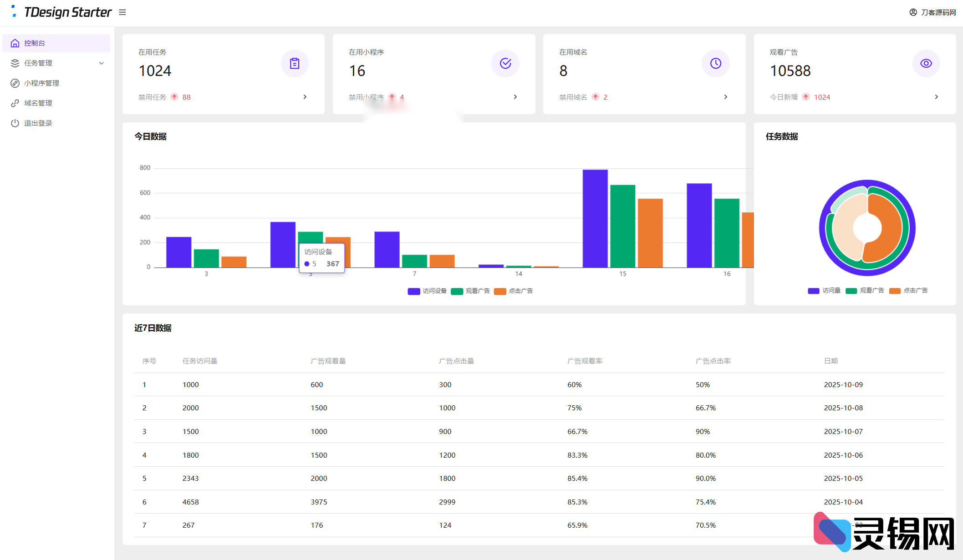Click the 访问量 purple legend swatch

(813, 291)
